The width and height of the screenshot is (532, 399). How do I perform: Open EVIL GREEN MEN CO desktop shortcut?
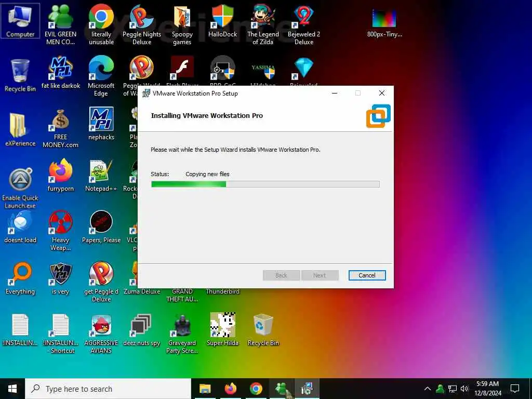tap(60, 24)
